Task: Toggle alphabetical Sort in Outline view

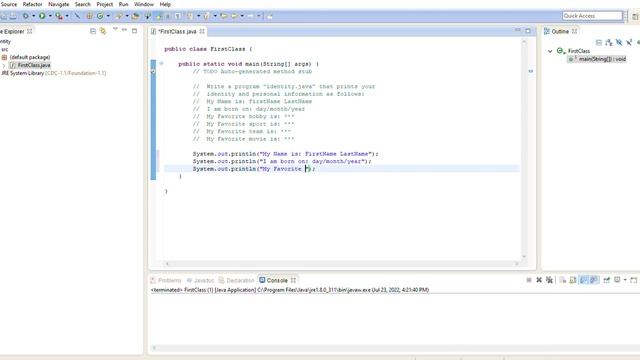Action: 609,42
